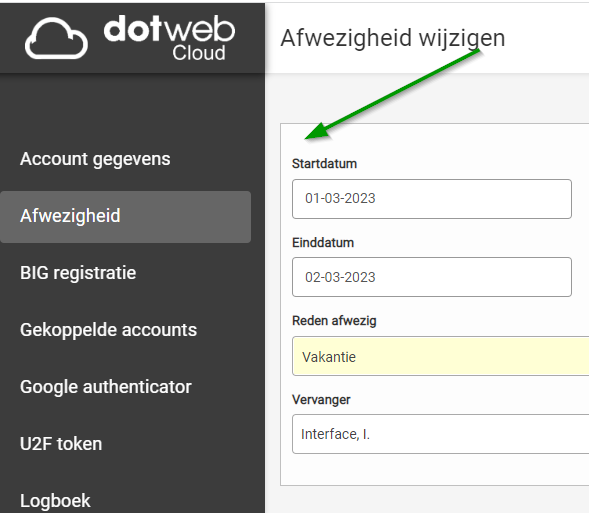Viewport: 589px width, 513px height.
Task: Open the Vervanger selector with Interface, I.
Action: pyautogui.click(x=441, y=434)
